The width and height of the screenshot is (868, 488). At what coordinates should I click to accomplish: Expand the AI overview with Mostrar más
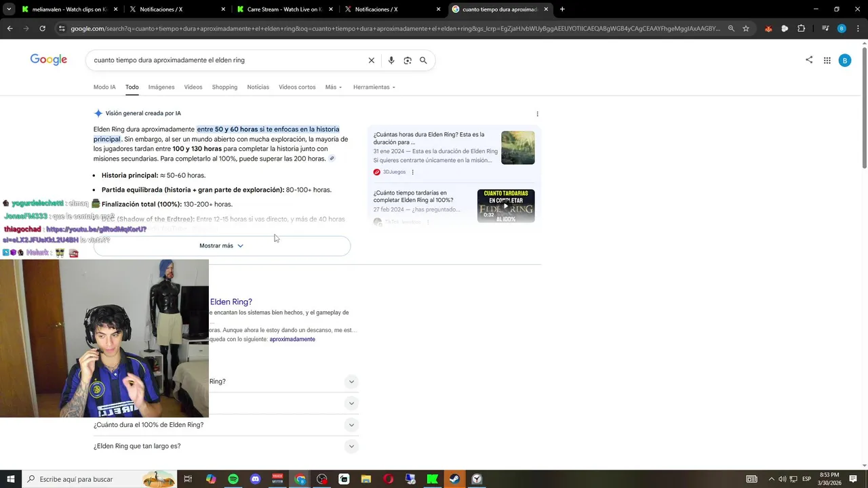pyautogui.click(x=222, y=245)
